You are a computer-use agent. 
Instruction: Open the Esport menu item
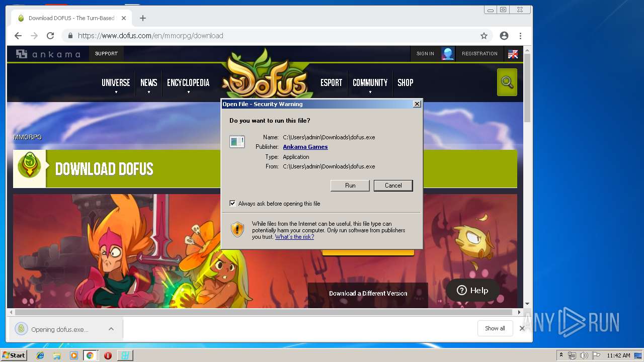[331, 83]
